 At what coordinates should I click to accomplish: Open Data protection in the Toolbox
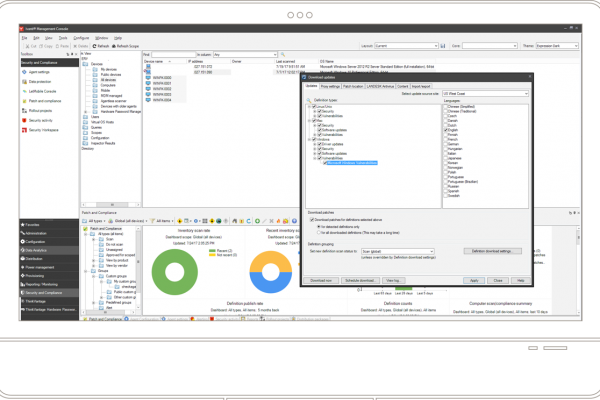(x=39, y=82)
